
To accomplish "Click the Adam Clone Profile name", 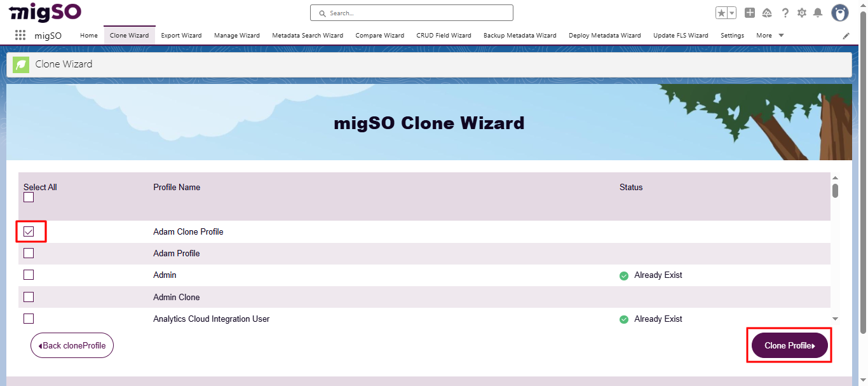I will (188, 231).
